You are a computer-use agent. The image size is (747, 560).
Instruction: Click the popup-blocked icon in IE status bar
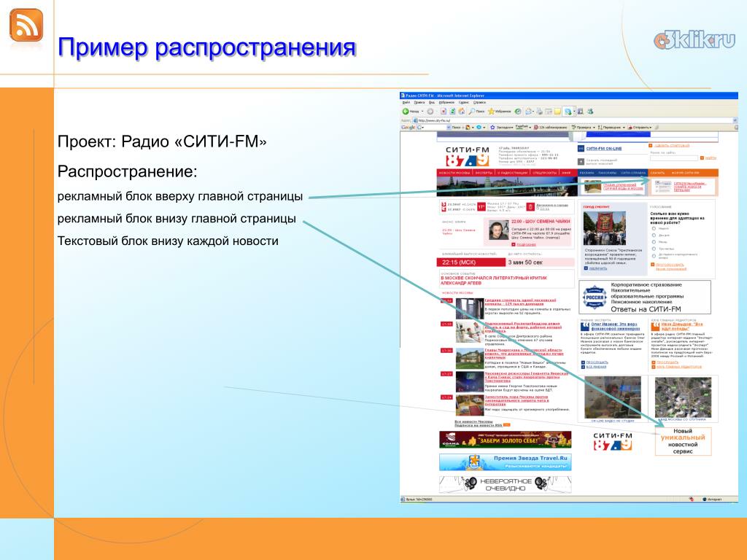coord(692,499)
